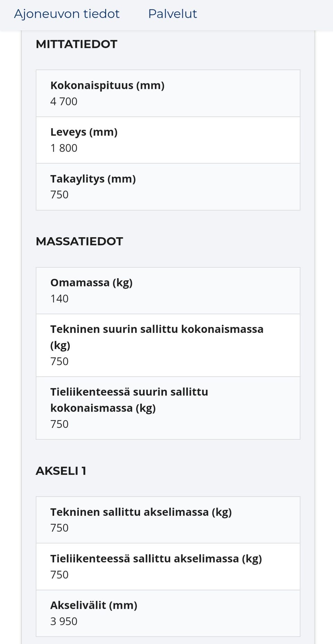Click the value 140 under Omamassa
This screenshot has height=644, width=333.
[59, 299]
